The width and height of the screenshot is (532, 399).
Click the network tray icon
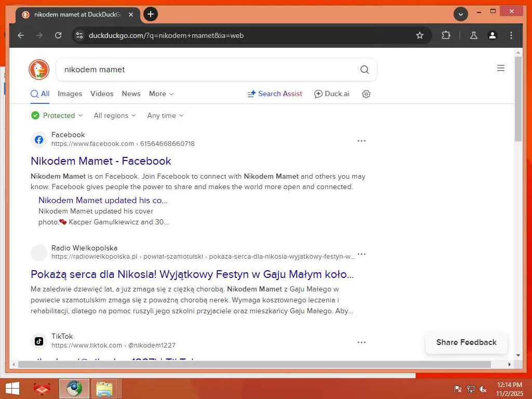(x=471, y=389)
